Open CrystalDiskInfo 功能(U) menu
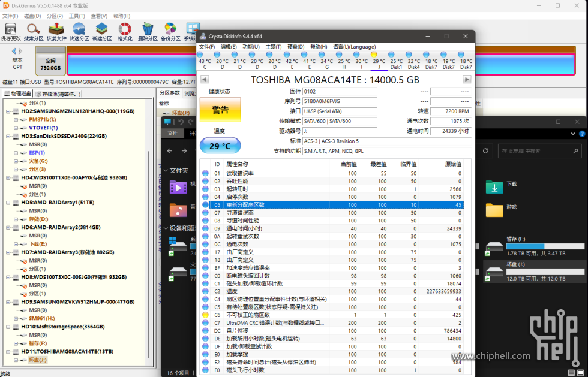Viewport: 588px width, 377px height. point(251,47)
